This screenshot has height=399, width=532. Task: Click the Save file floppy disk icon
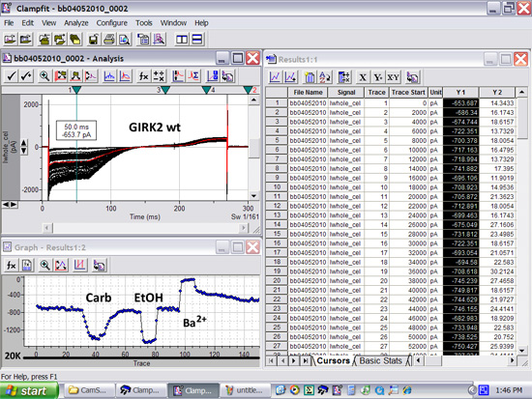(93, 40)
